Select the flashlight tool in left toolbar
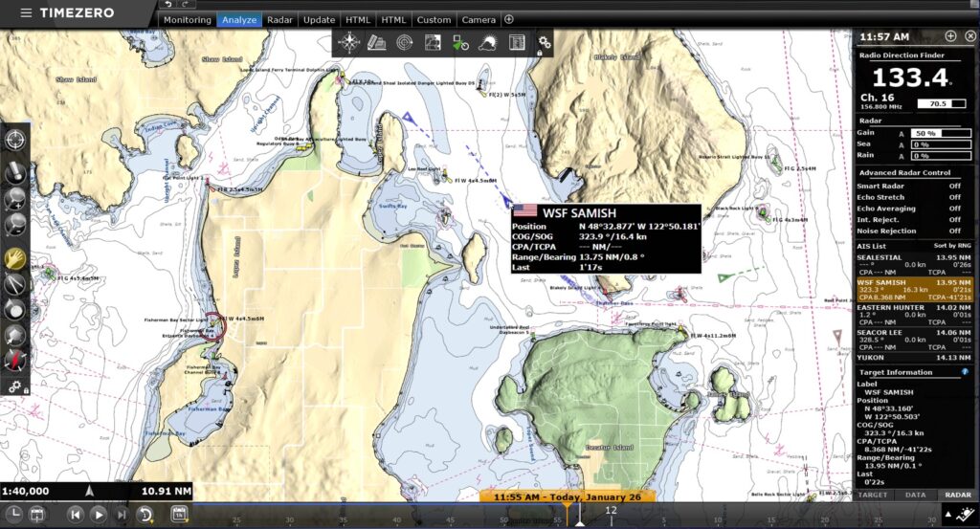Image resolution: width=980 pixels, height=529 pixels. pyautogui.click(x=15, y=173)
